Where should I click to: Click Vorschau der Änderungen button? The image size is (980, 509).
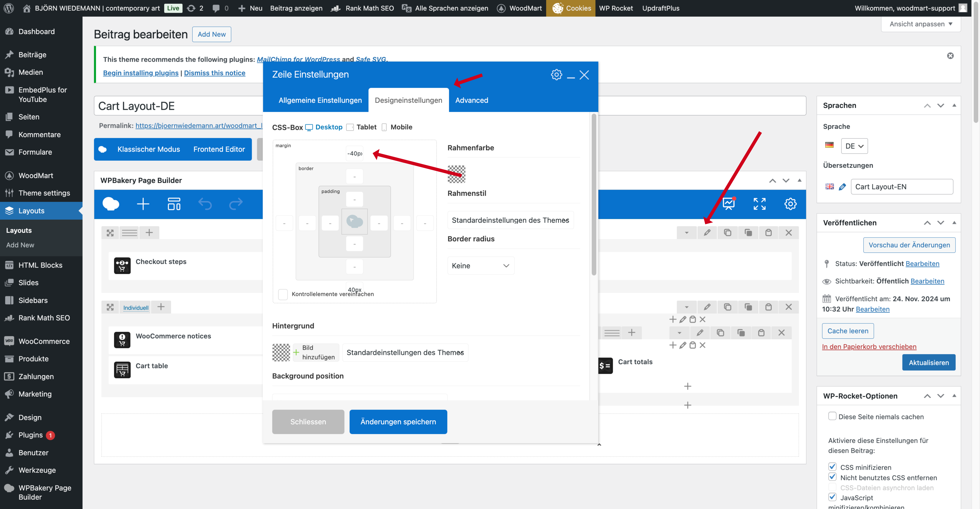click(x=909, y=245)
